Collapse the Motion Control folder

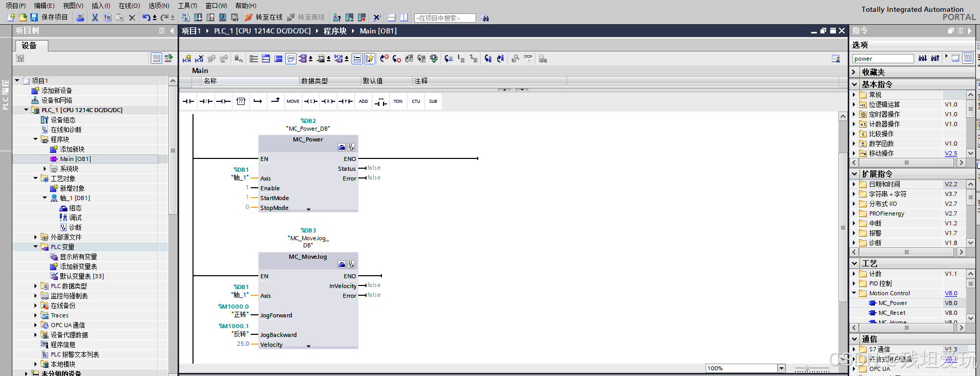click(854, 293)
